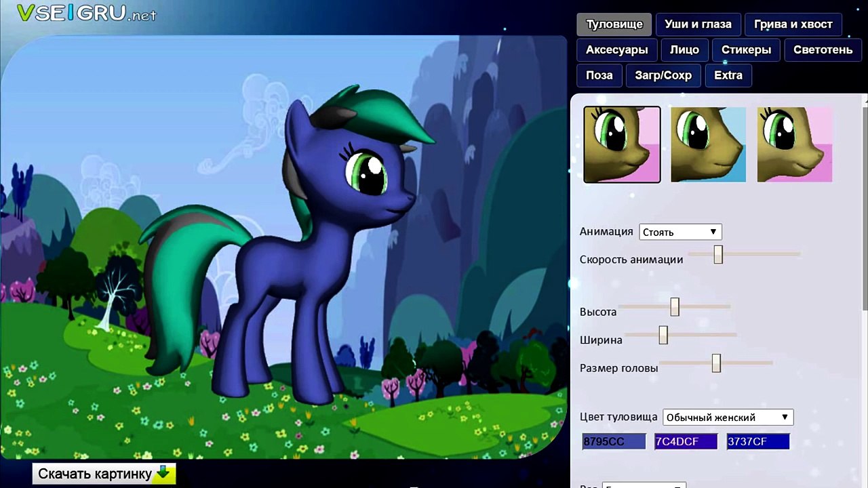Select the Аксесуары tab
The image size is (868, 488).
[x=616, y=50]
